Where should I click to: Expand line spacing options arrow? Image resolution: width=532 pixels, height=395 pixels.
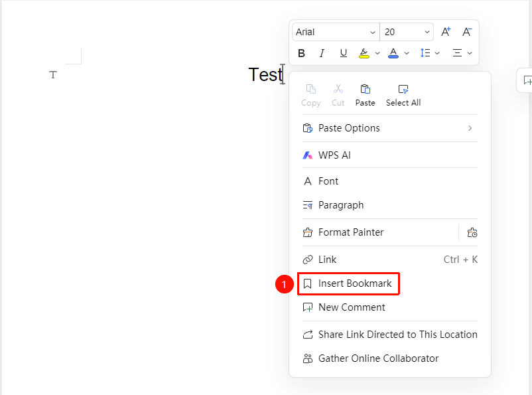437,53
